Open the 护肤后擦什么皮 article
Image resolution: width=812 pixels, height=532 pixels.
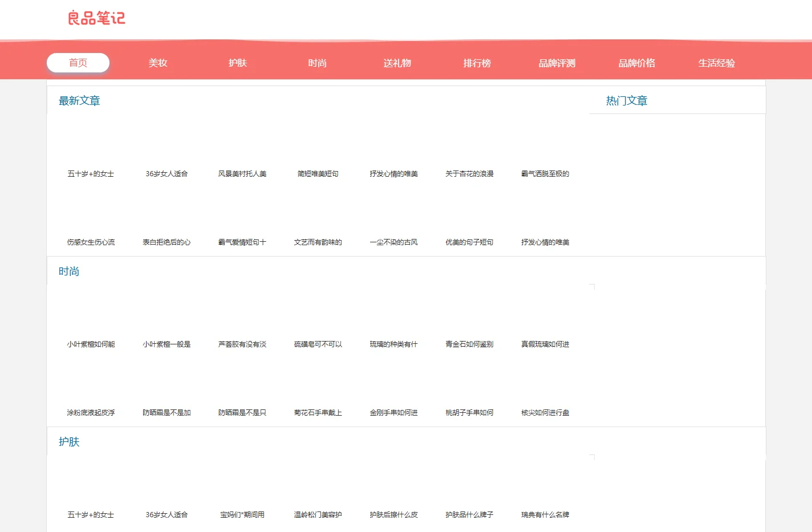pos(394,515)
